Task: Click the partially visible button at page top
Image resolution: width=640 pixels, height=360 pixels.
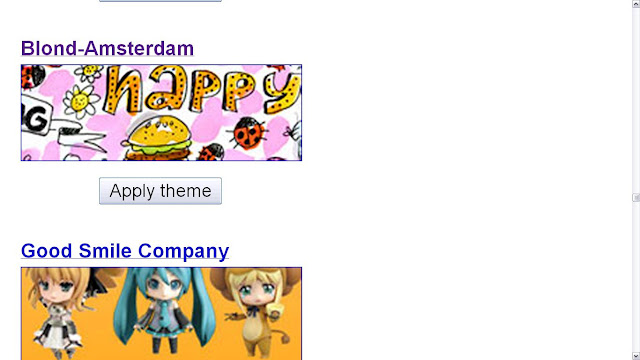Action: (x=160, y=1)
